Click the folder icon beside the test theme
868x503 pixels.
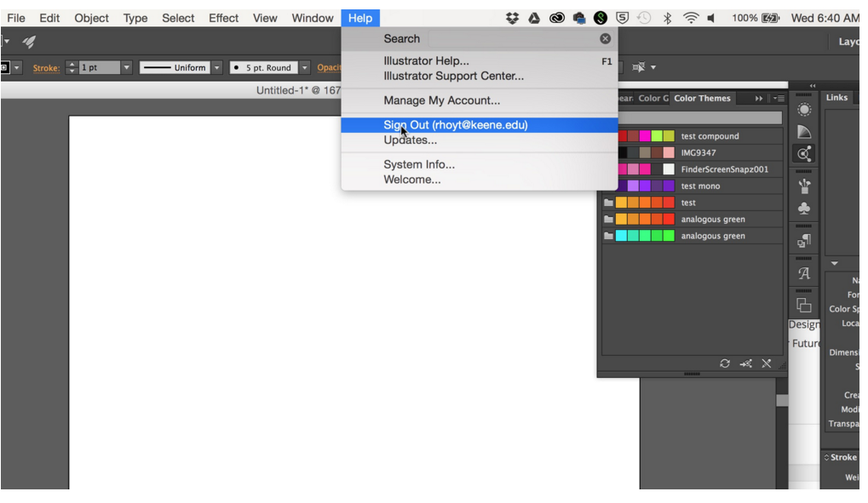point(608,203)
